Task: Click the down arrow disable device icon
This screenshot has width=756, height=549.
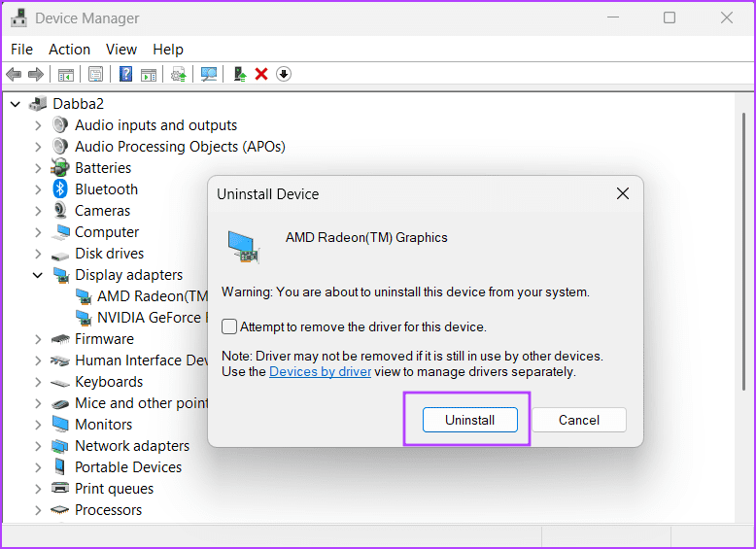Action: point(284,74)
